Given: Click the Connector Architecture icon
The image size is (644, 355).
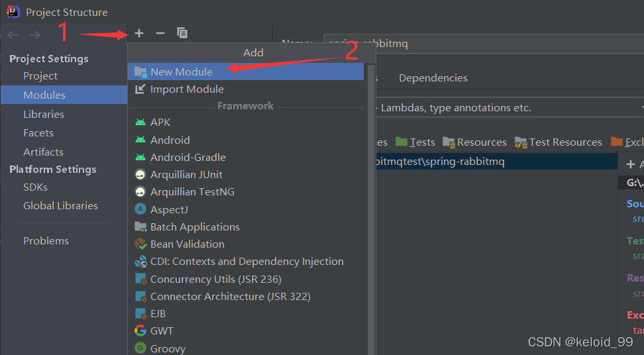Looking at the screenshot, I should pos(141,296).
